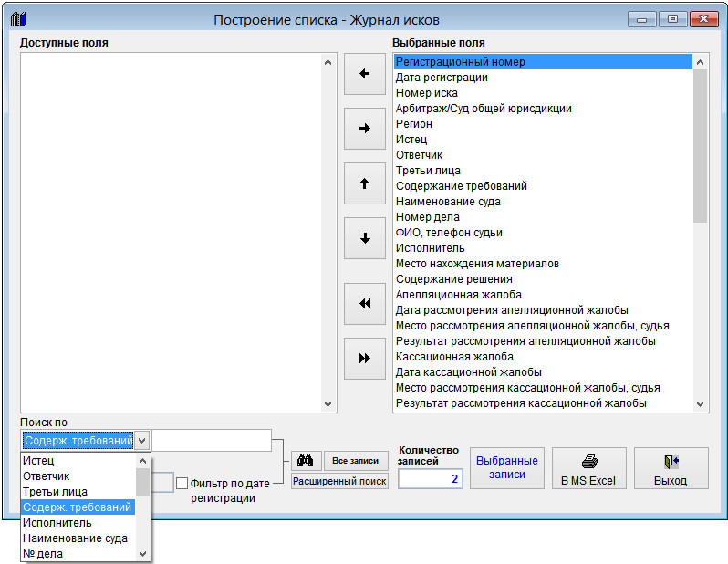Image resolution: width=728 pixels, height=564 pixels.
Task: Click the up arrow of the Выбранные поля scrollbar
Action: (700, 62)
